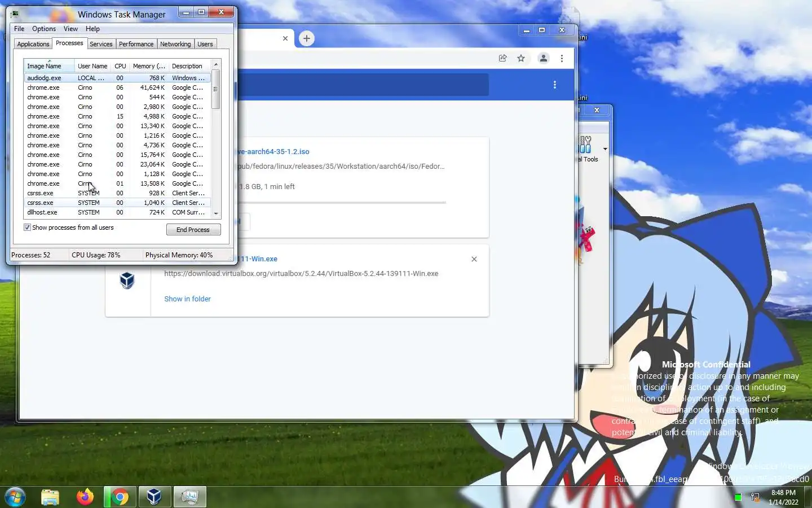This screenshot has height=508, width=812.
Task: Select the chrome.exe row with CPU 15
Action: coord(117,116)
